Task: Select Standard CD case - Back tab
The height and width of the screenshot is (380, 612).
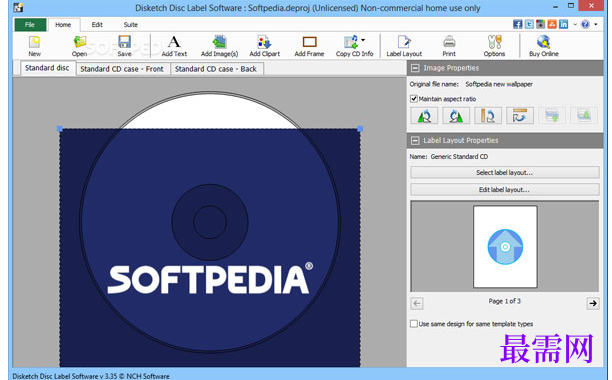Action: coord(216,69)
